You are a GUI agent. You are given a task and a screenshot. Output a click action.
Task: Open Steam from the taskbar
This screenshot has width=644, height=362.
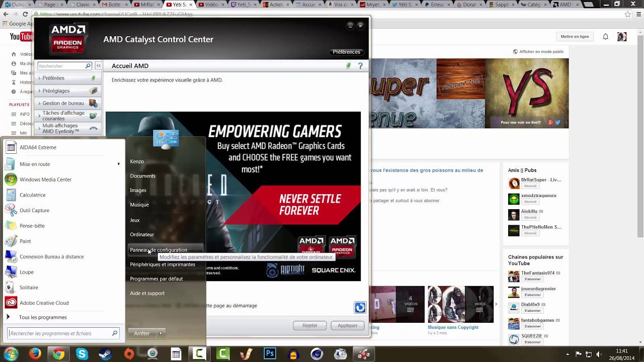click(x=105, y=354)
